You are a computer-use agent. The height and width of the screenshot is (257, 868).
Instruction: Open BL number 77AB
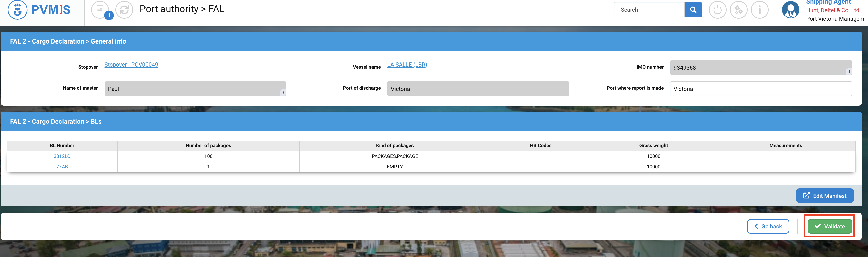[x=62, y=167]
